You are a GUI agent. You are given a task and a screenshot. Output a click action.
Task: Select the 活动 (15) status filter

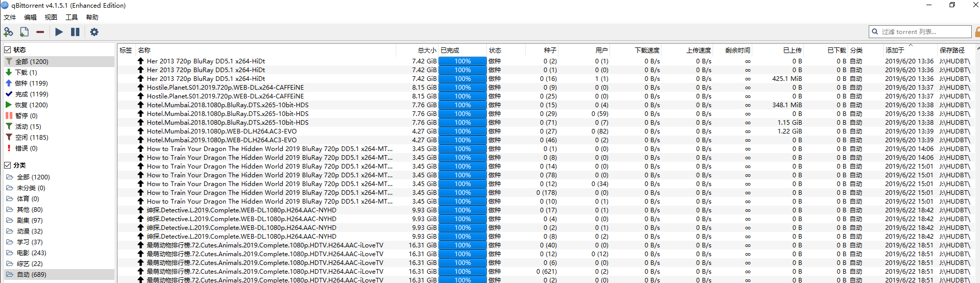pos(59,127)
